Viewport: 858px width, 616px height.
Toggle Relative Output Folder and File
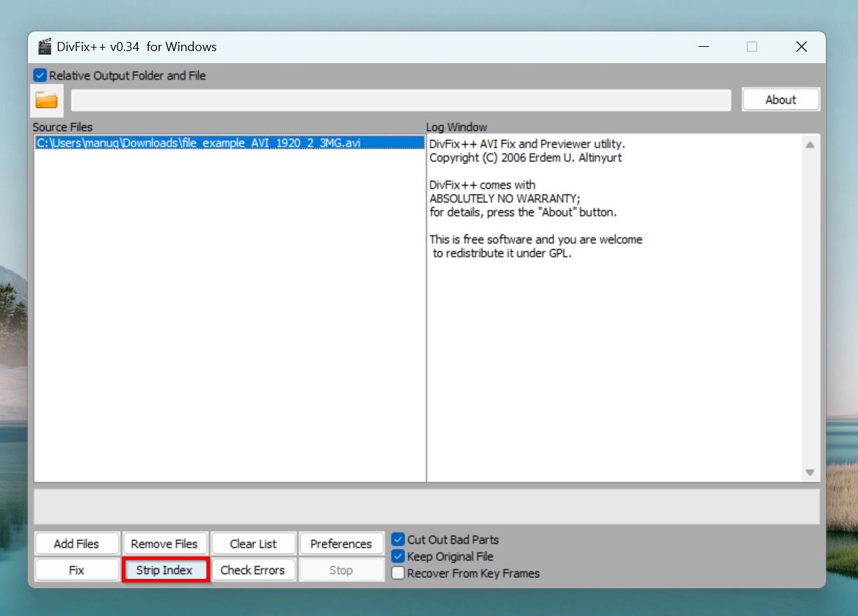point(38,75)
